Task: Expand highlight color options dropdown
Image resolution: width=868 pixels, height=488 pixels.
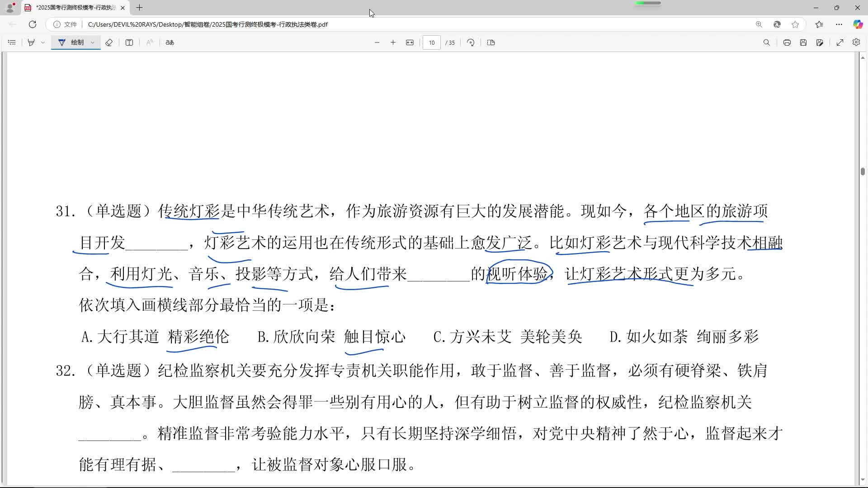Action: tap(43, 42)
